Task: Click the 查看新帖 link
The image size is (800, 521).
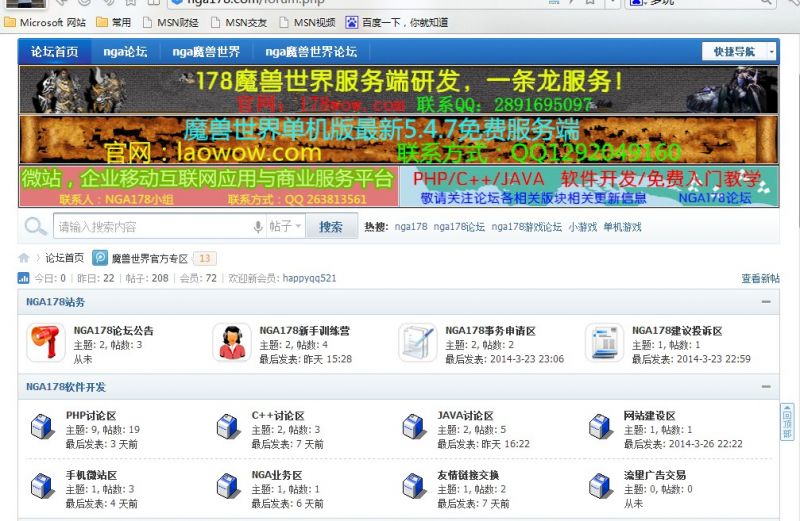Action: 760,278
